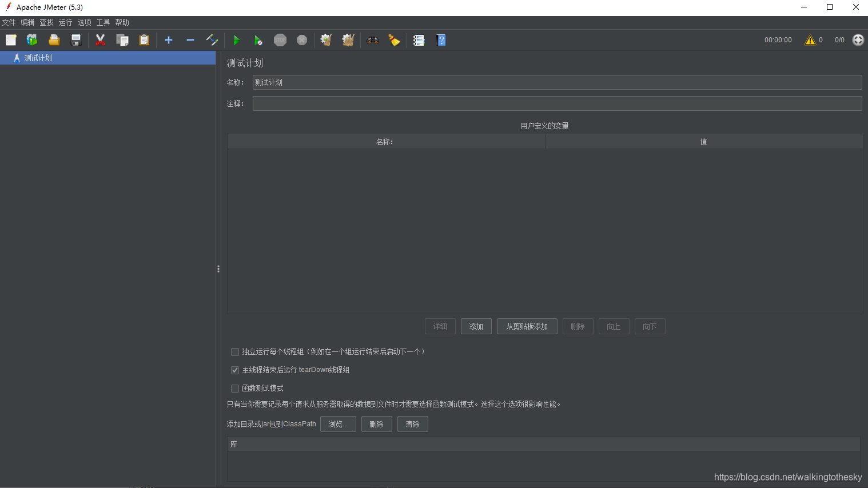
Task: Open the 运行 menu
Action: [66, 23]
